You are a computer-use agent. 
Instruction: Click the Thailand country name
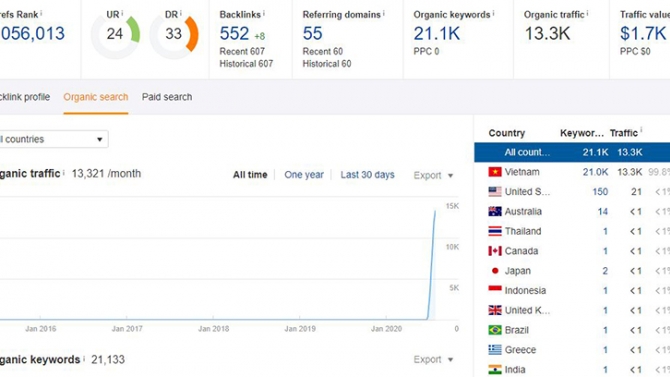(x=523, y=231)
